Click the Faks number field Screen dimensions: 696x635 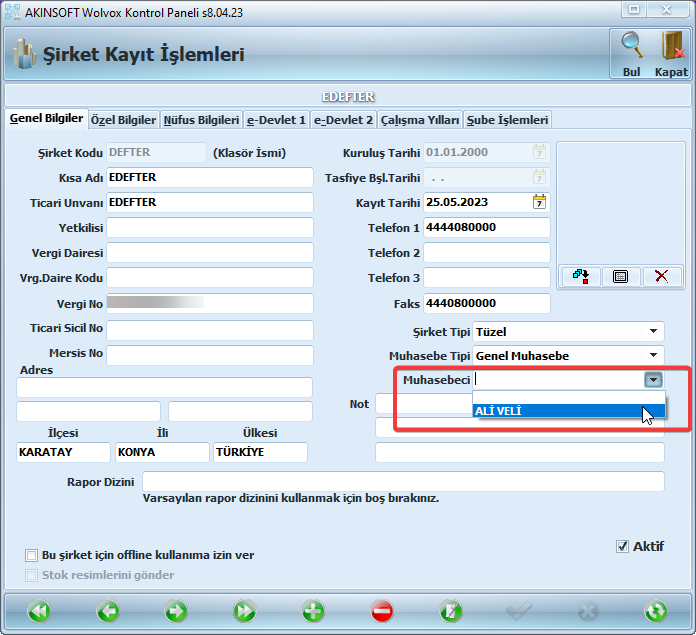tap(486, 304)
